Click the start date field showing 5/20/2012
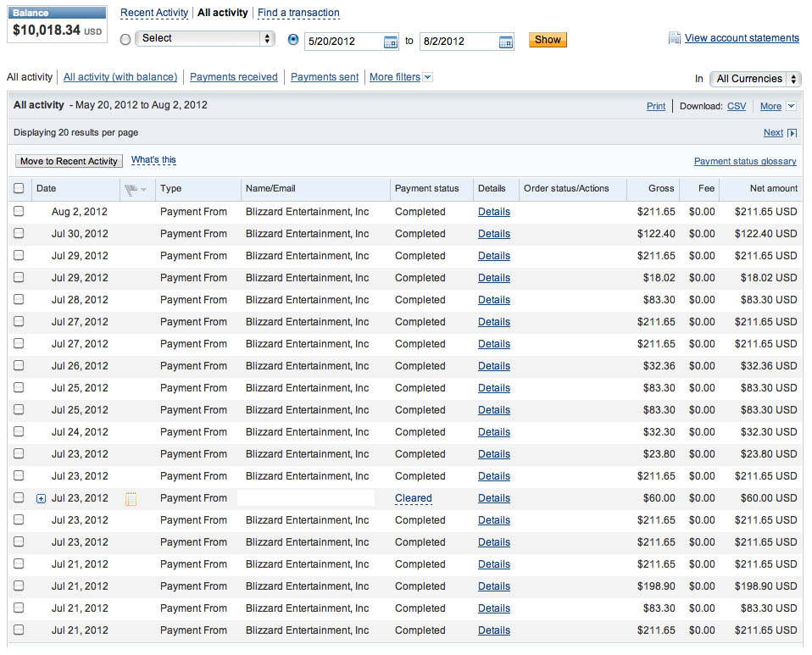Screen dimensions: 812x655 pos(343,42)
